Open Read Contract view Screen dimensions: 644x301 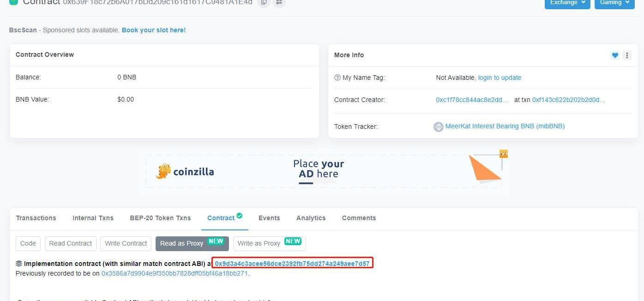point(71,243)
